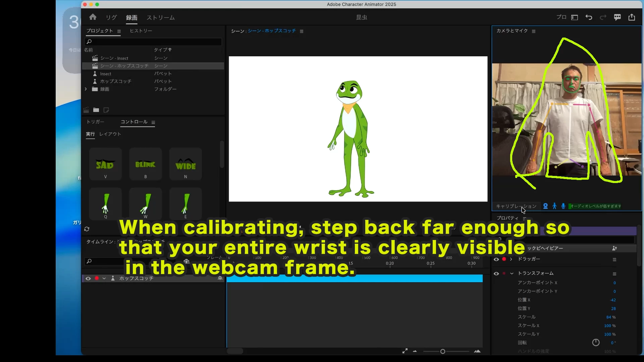Switch to the リグ mode tab
The width and height of the screenshot is (644, 362).
[x=111, y=17]
